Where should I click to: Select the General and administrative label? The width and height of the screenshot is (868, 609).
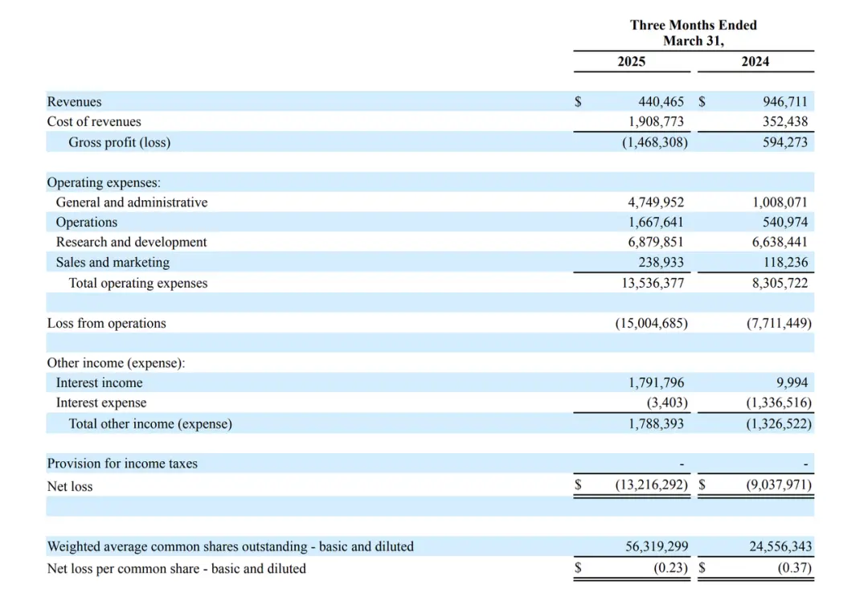132,202
